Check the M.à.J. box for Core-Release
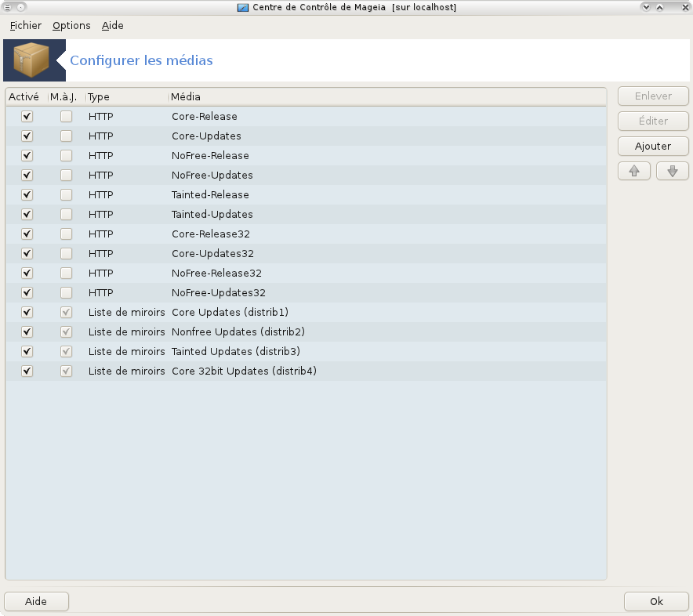Image resolution: width=693 pixels, height=616 pixels. click(67, 116)
